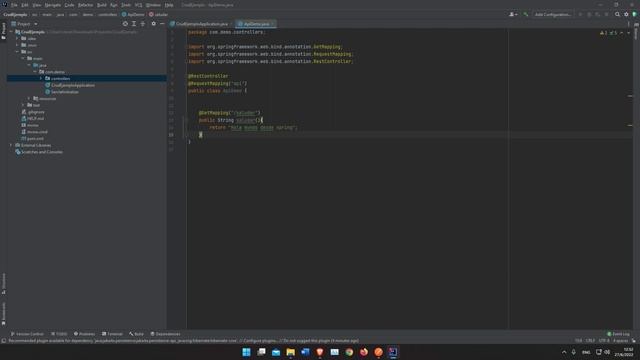Collapse the main folder arrow

(x=23, y=58)
